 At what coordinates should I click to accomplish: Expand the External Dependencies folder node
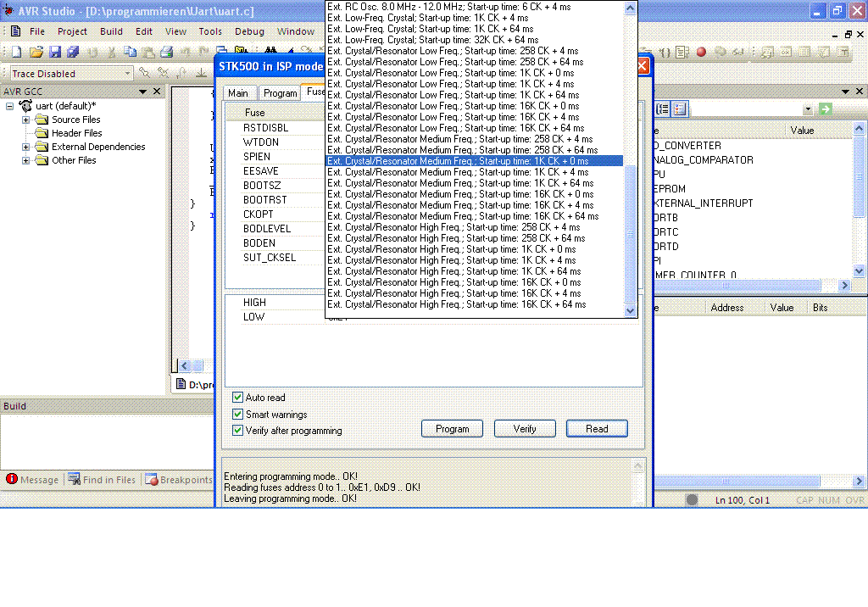coord(25,147)
